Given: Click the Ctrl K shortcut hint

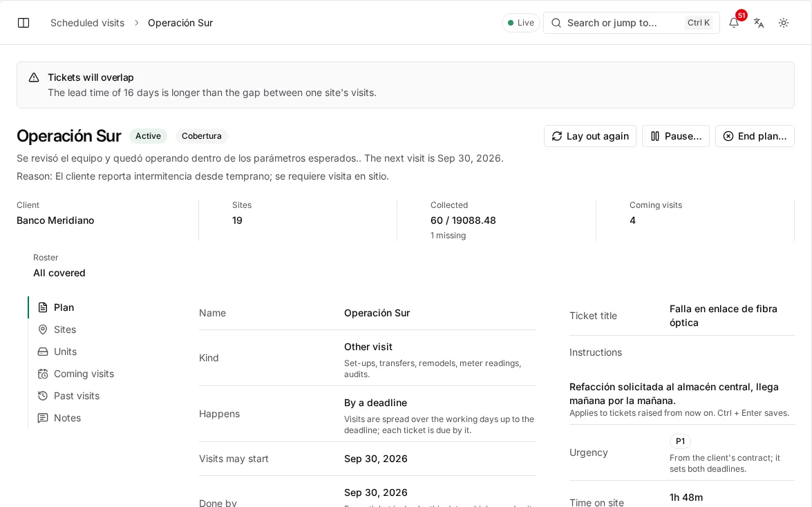Looking at the screenshot, I should [x=699, y=23].
